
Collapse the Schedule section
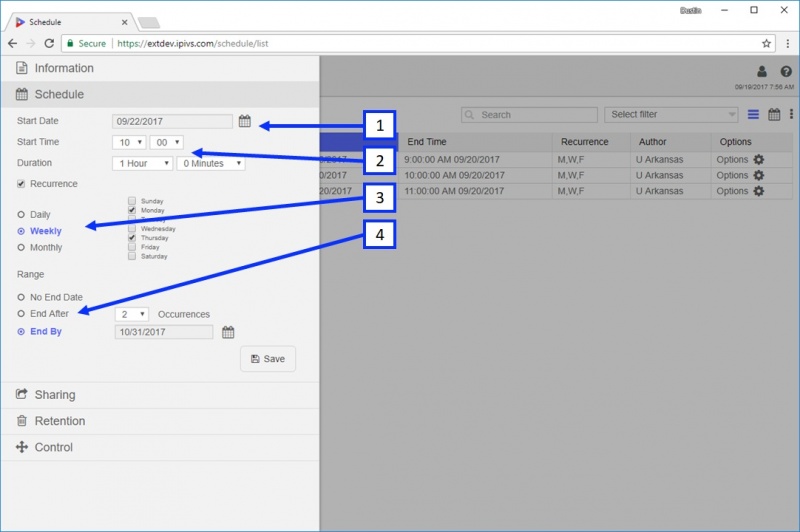pyautogui.click(x=160, y=94)
